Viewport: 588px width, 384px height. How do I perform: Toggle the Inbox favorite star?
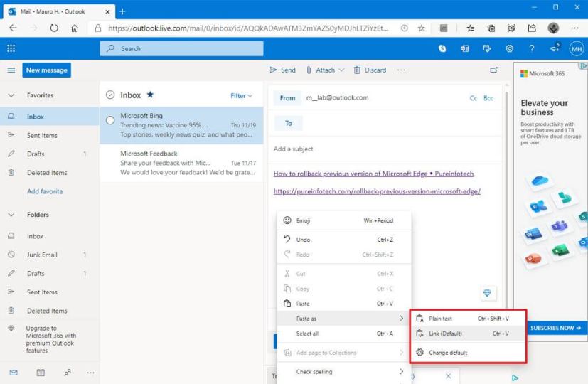[150, 95]
